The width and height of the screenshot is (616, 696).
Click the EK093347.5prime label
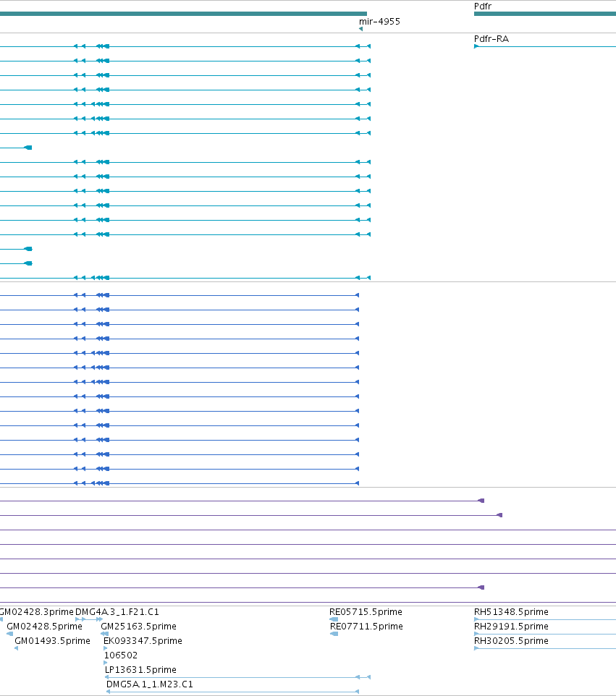143,641
